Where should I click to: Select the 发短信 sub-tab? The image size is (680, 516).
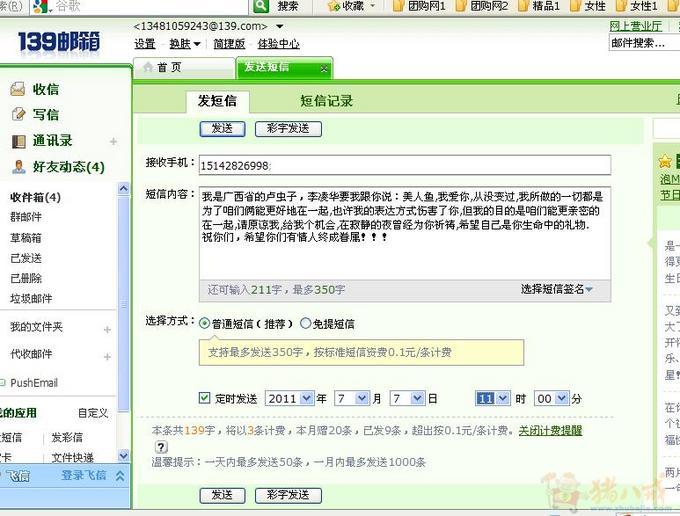[x=217, y=101]
